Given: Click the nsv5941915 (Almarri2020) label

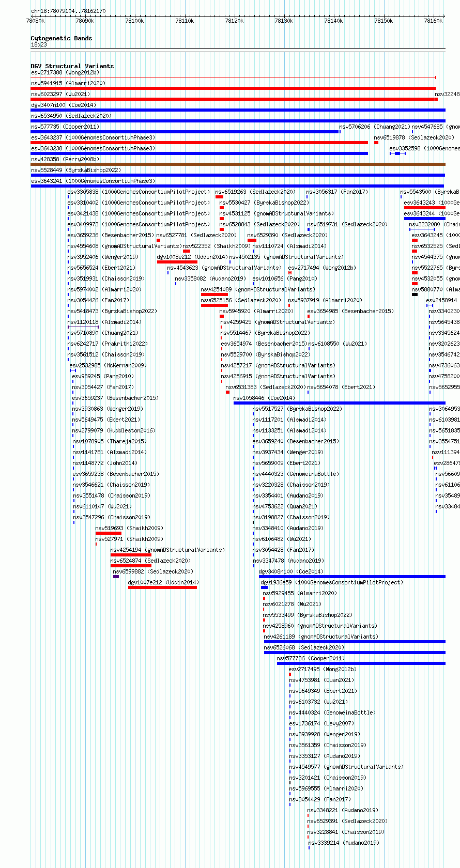Looking at the screenshot, I should click(68, 83).
